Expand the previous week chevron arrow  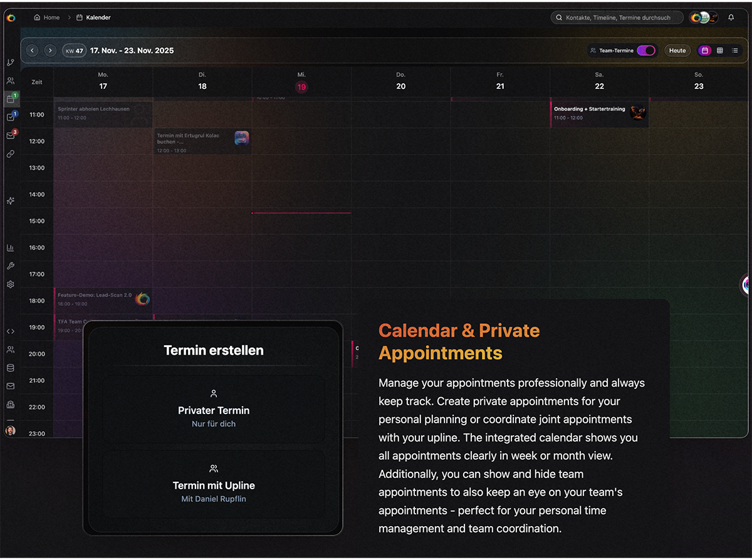point(32,50)
